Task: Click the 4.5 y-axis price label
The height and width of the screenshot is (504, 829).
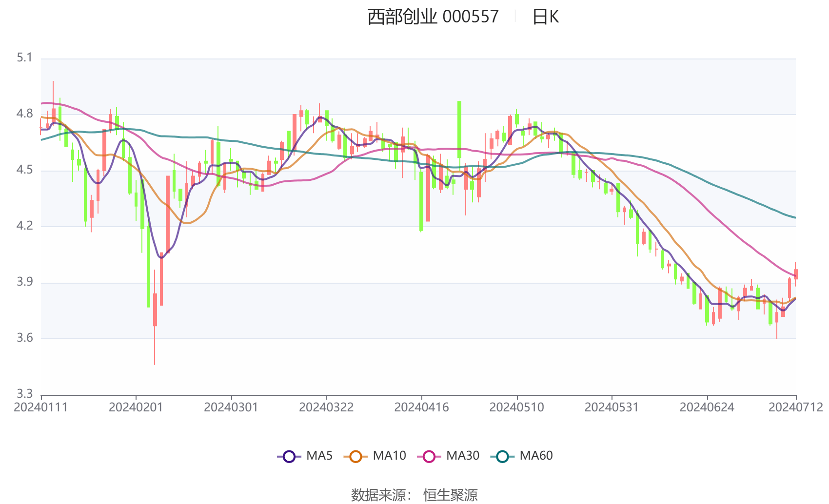Action: pyautogui.click(x=24, y=170)
